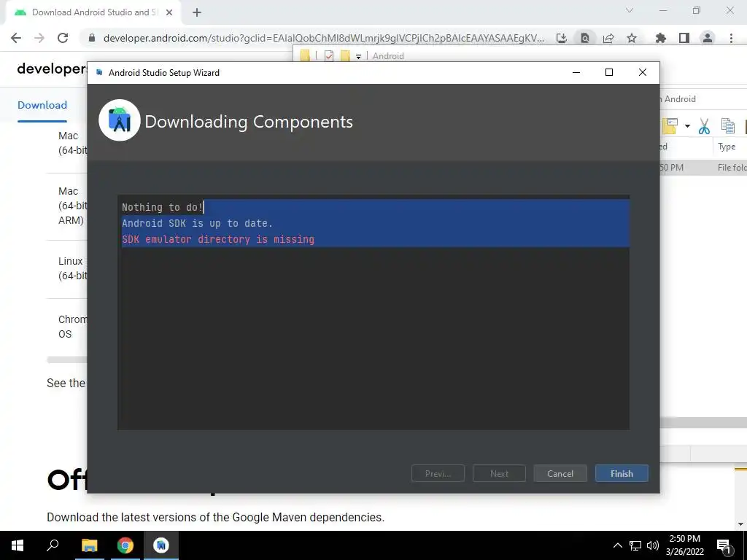Click the new folder icon in Explorer title bar

tap(345, 56)
